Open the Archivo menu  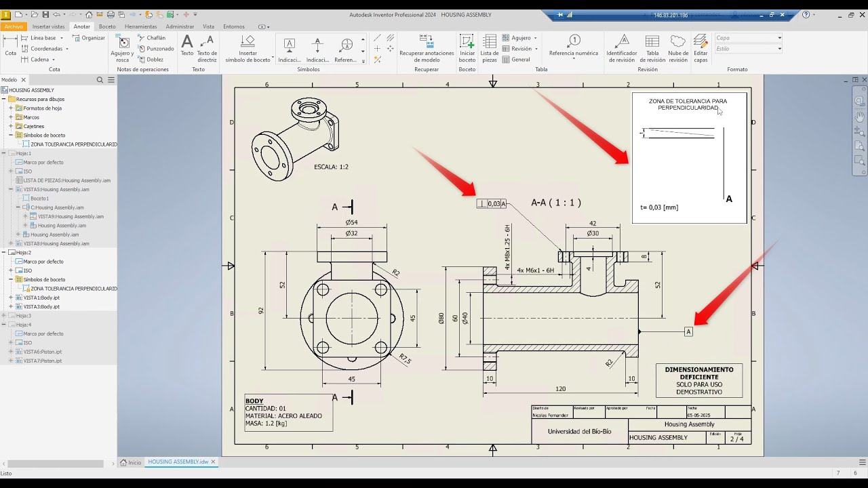coord(13,26)
